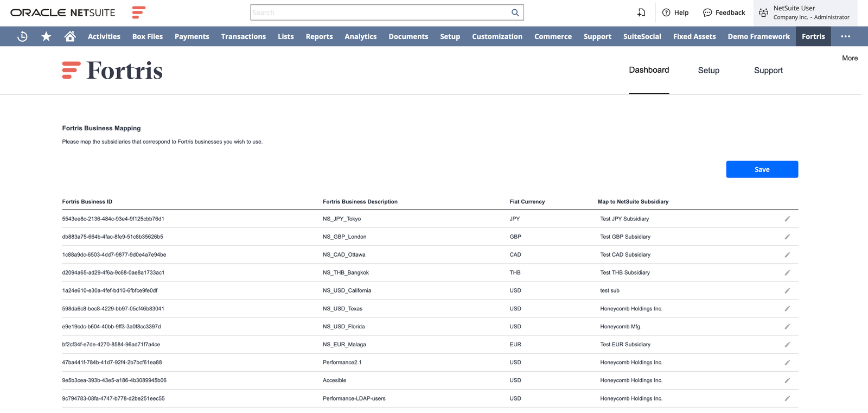Edit mapping for NS_CAD_Ottawa row
This screenshot has height=413, width=868.
[x=787, y=255]
